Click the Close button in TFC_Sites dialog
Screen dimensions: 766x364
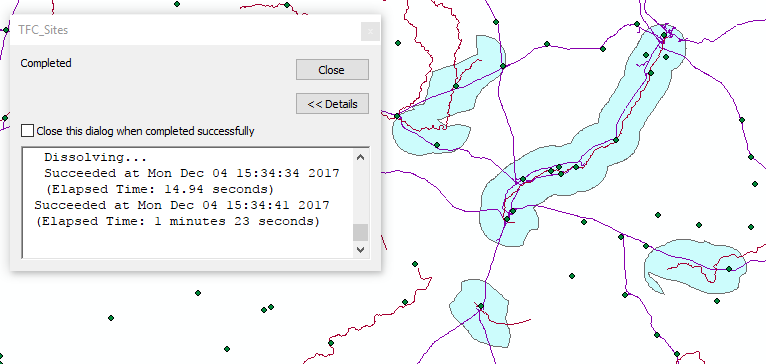coord(332,70)
